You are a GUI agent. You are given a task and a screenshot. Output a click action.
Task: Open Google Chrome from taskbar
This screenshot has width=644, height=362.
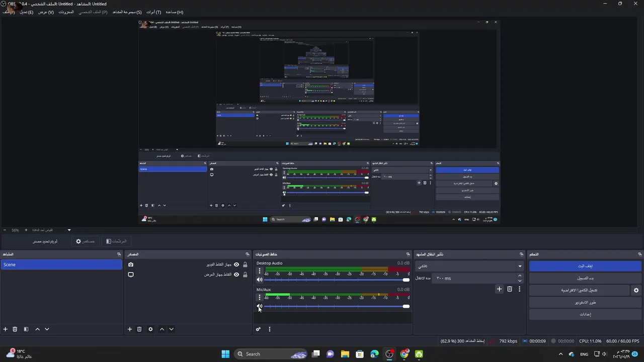[x=404, y=354]
